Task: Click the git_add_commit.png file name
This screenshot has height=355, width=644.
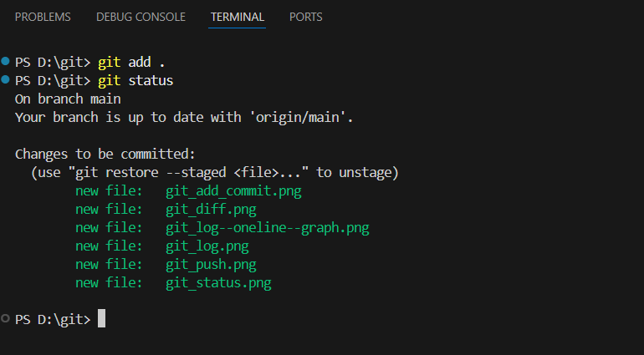Action: 233,190
